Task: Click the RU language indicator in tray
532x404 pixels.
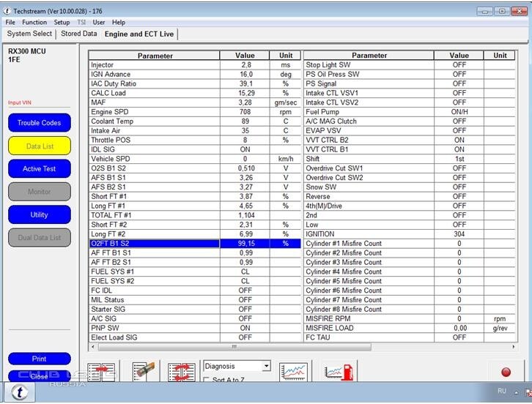Action: tap(502, 392)
